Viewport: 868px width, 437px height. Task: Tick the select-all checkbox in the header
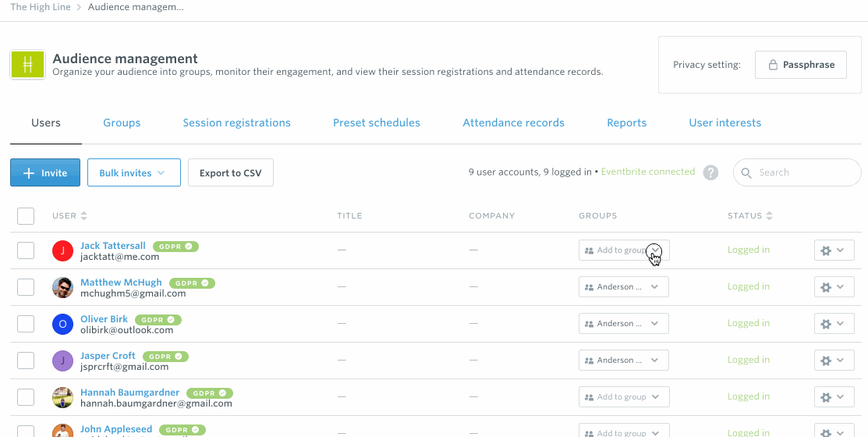point(26,216)
